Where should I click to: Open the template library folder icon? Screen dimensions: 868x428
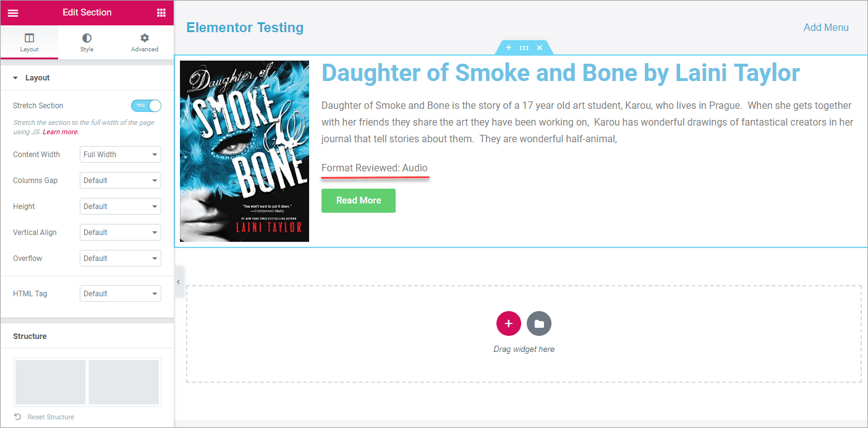tap(539, 323)
